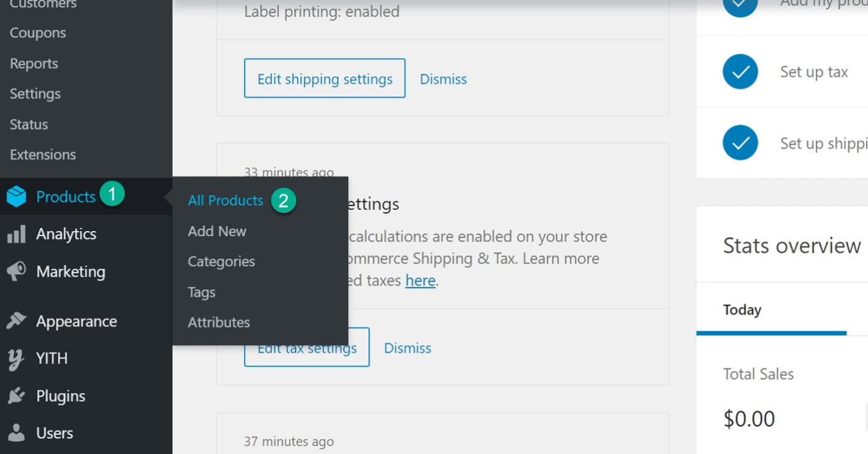Click the Set up shipping checkmark circle
Screen dimensions: 868x454
tap(740, 143)
